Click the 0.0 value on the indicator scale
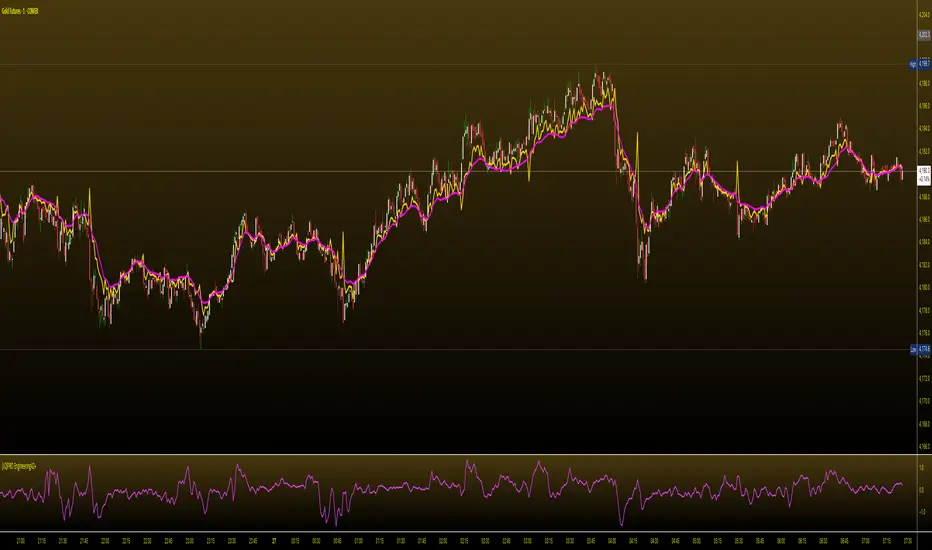Viewport: 932px width, 550px height. tap(922, 490)
